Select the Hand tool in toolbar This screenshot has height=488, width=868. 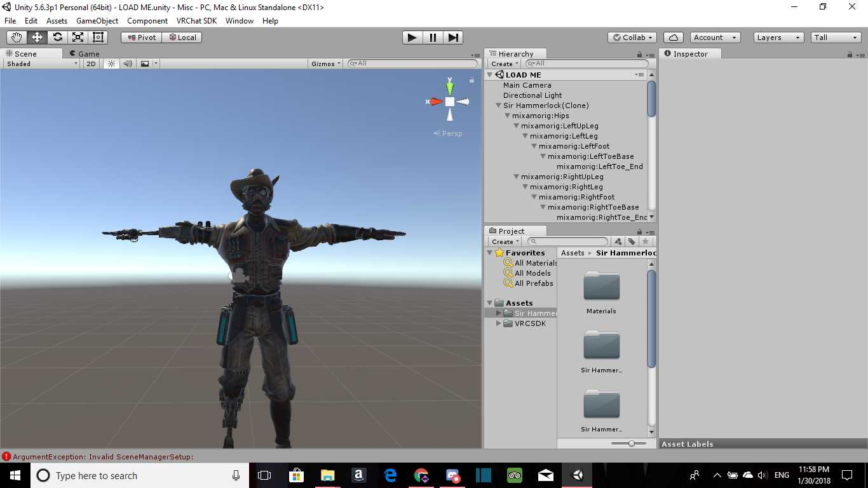tap(17, 37)
